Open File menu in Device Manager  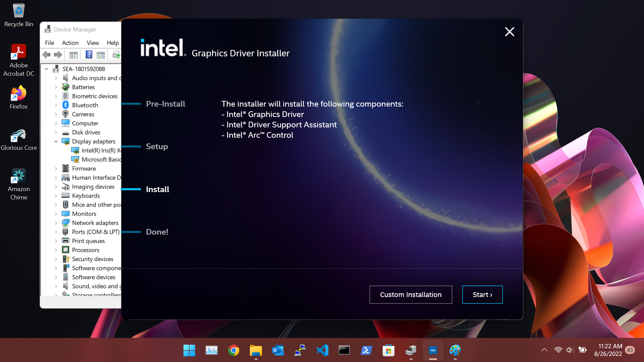[49, 43]
